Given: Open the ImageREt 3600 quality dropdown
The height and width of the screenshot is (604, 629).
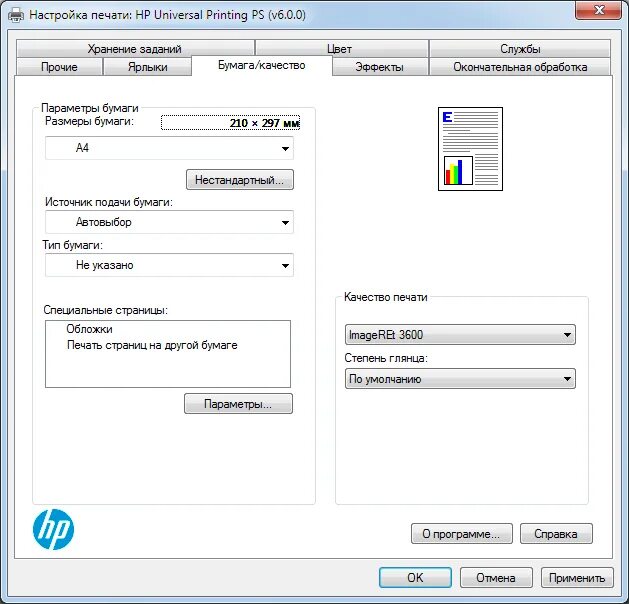Looking at the screenshot, I should tap(460, 334).
